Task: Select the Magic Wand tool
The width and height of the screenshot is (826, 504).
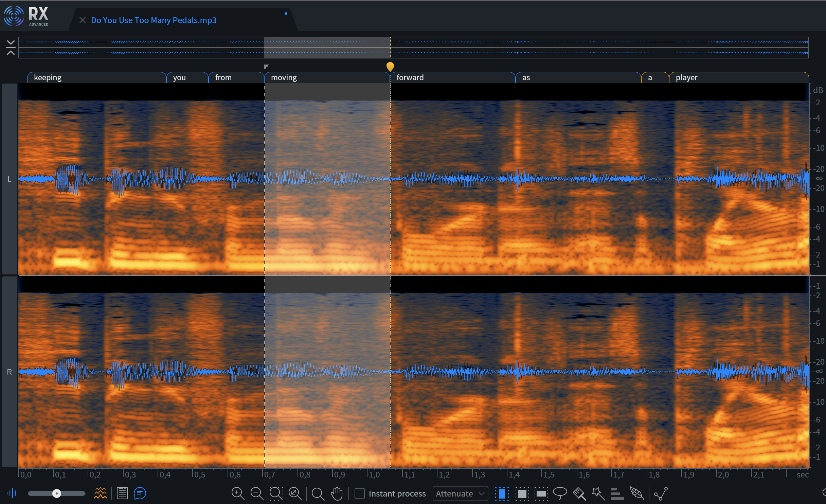Action: point(598,493)
